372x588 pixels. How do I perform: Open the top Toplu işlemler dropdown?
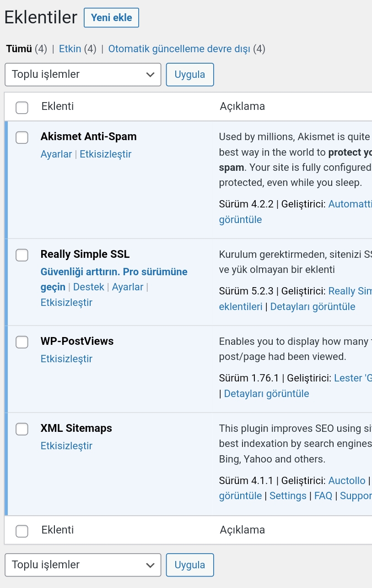[83, 74]
